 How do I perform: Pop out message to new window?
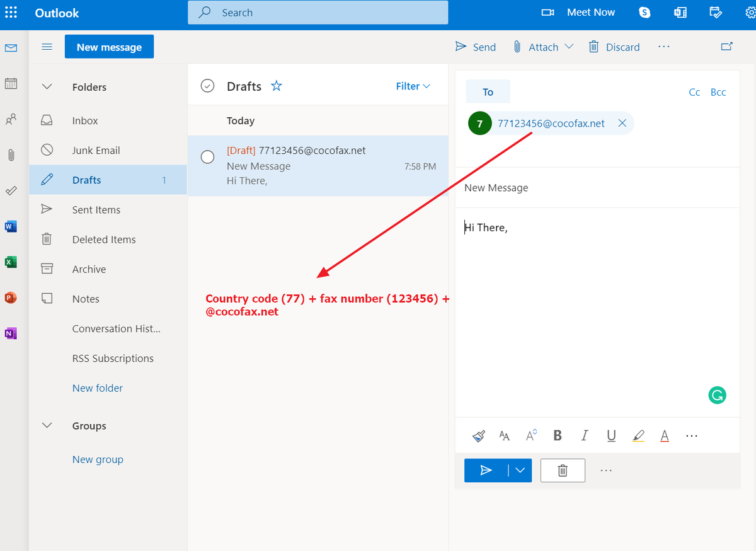[x=726, y=47]
